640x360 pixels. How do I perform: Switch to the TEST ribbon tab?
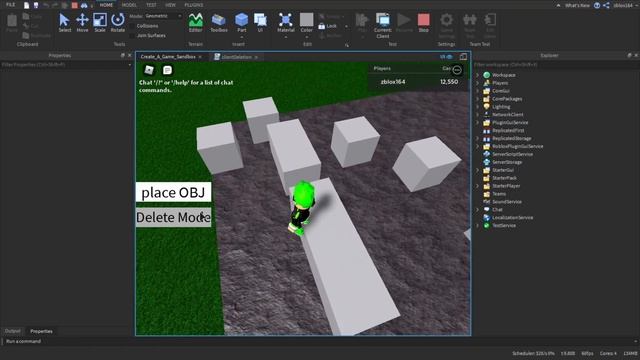151,5
